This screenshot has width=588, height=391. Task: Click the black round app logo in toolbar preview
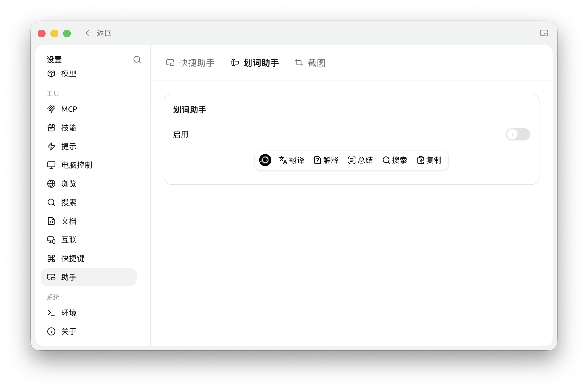pyautogui.click(x=265, y=160)
